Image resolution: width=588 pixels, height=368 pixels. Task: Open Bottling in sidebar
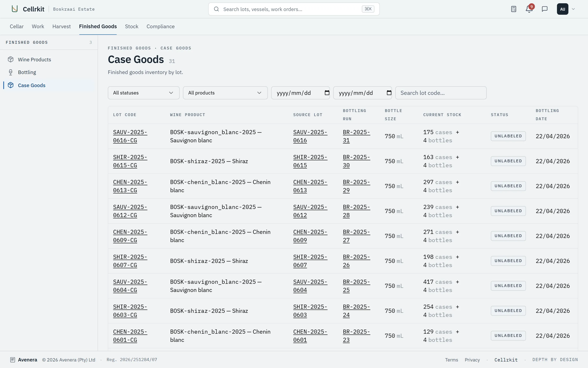49,72
